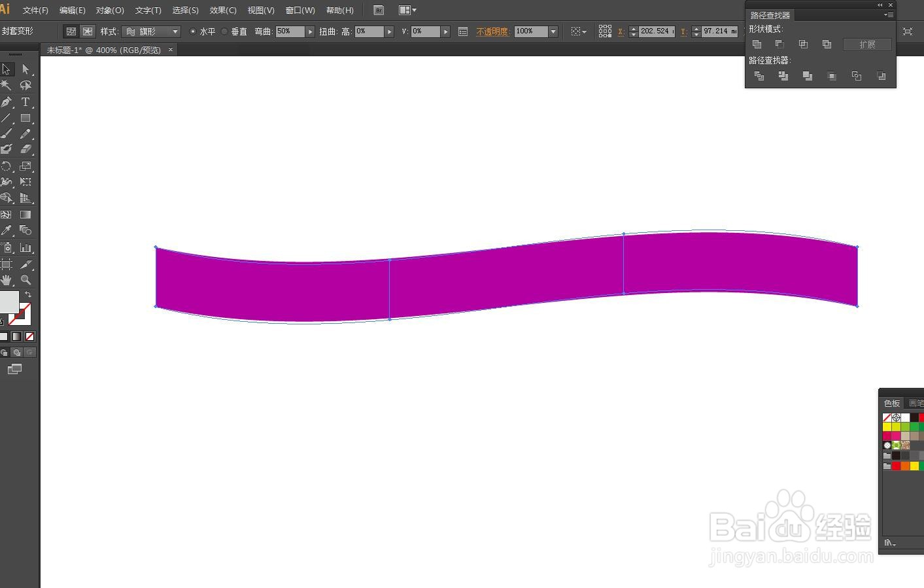Select the Symbol Sprayer tool

pyautogui.click(x=7, y=248)
